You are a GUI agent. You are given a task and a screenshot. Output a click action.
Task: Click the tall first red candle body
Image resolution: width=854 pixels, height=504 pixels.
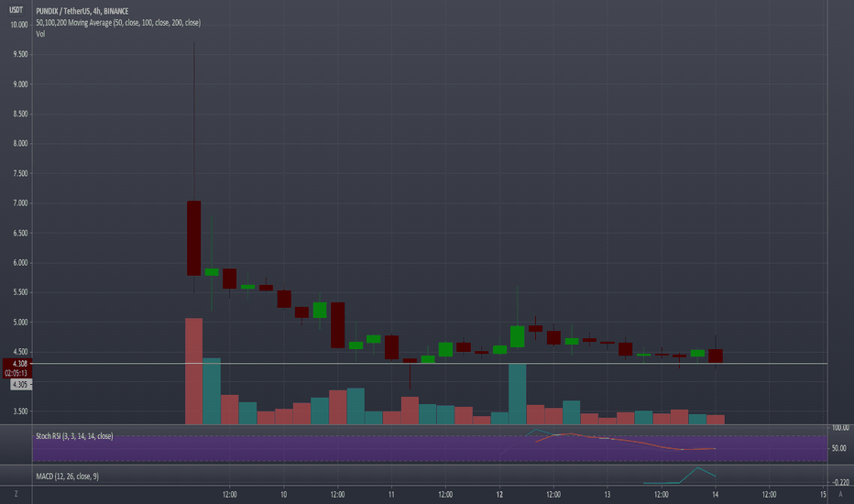tap(194, 238)
